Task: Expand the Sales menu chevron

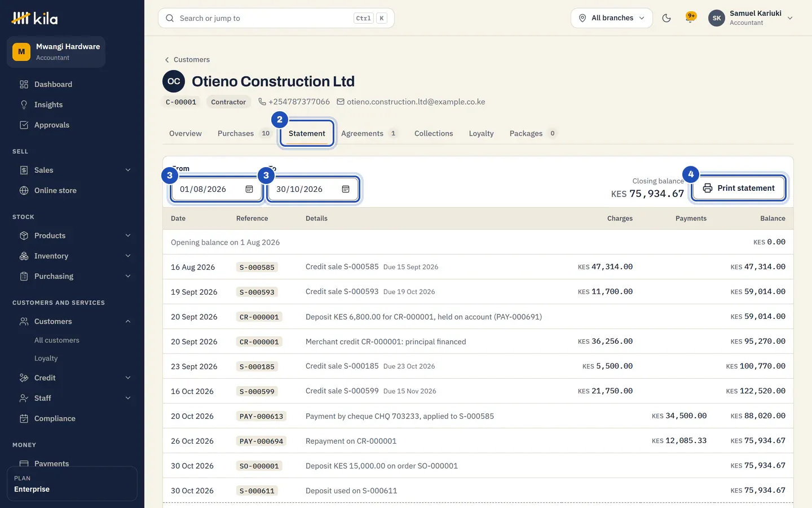Action: pos(128,170)
